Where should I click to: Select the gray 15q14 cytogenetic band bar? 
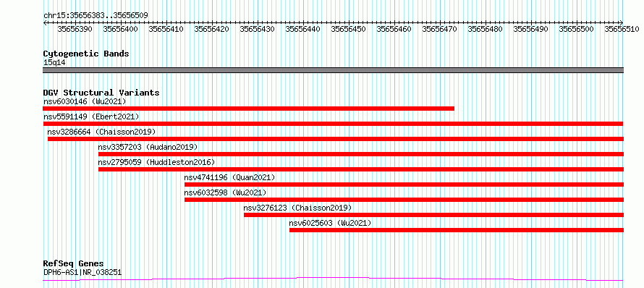tap(333, 70)
